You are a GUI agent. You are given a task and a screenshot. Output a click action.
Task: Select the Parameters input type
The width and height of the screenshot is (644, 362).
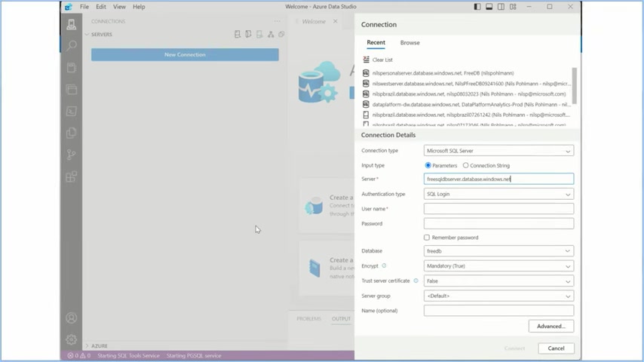tap(428, 166)
